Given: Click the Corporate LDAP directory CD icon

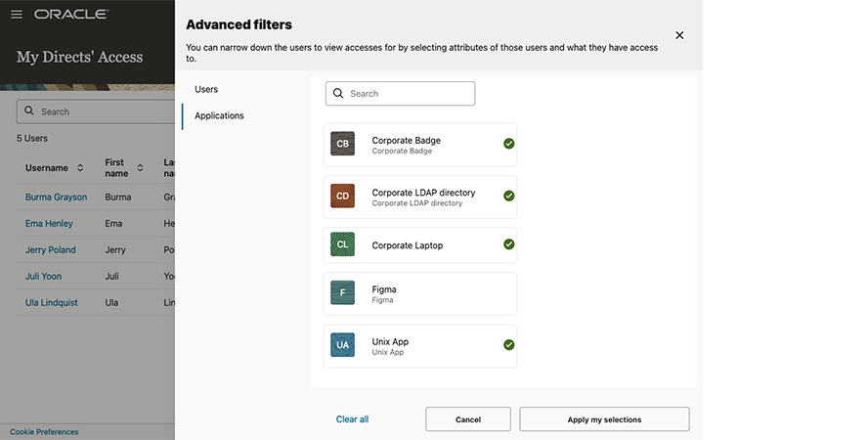Looking at the screenshot, I should pos(342,197).
